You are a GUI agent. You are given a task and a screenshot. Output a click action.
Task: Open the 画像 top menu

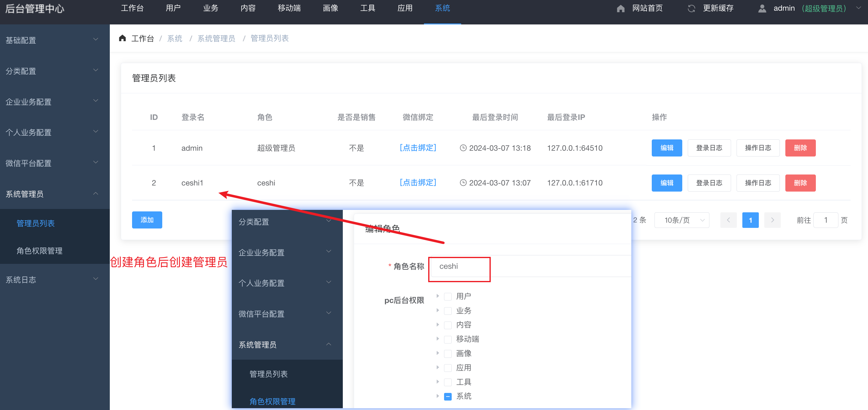coord(330,8)
